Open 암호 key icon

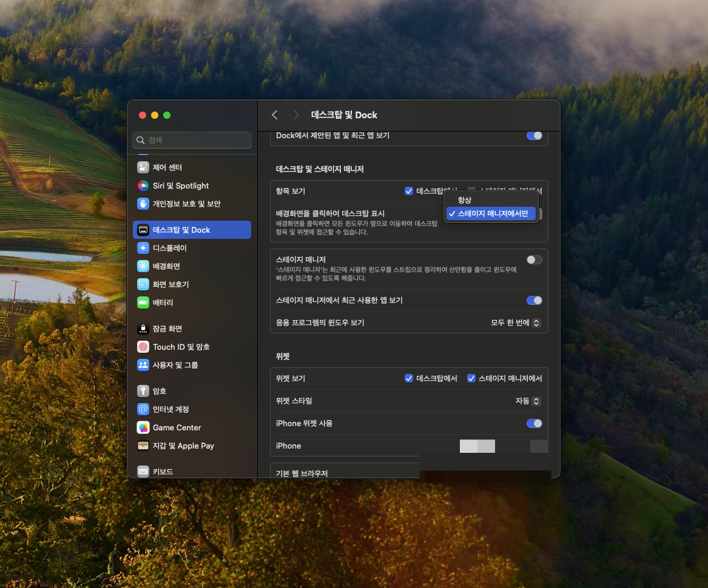coord(143,391)
